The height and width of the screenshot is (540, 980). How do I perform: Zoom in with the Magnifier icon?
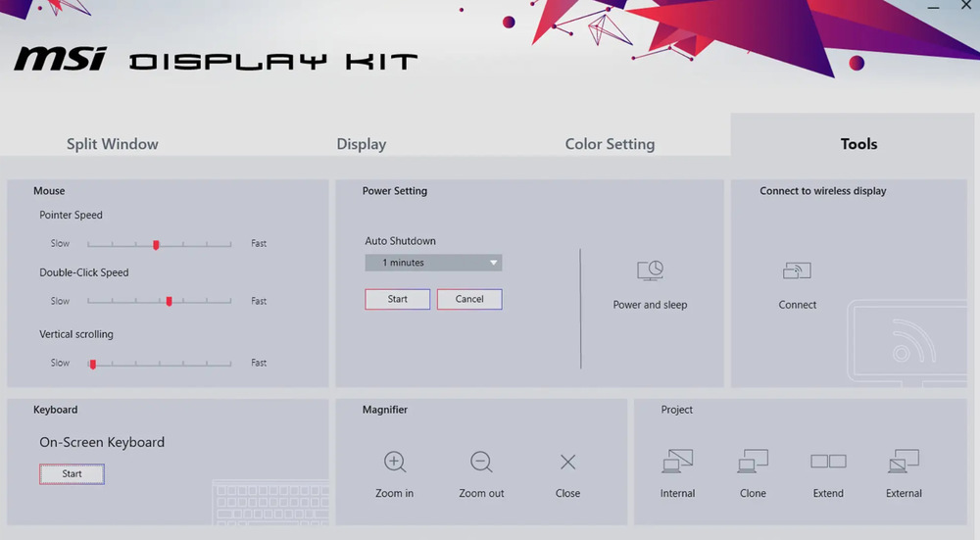394,462
